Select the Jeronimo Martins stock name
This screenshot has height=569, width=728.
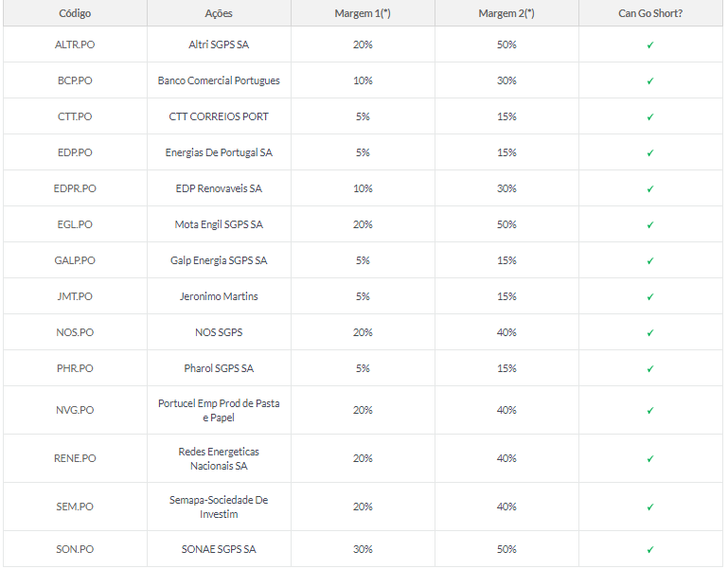point(219,296)
